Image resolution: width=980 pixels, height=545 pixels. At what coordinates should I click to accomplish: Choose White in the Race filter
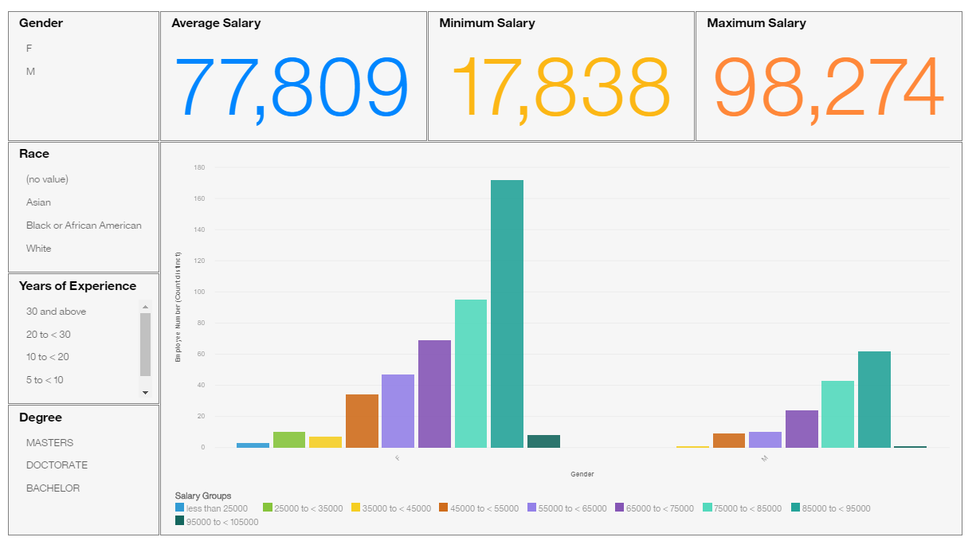point(38,249)
